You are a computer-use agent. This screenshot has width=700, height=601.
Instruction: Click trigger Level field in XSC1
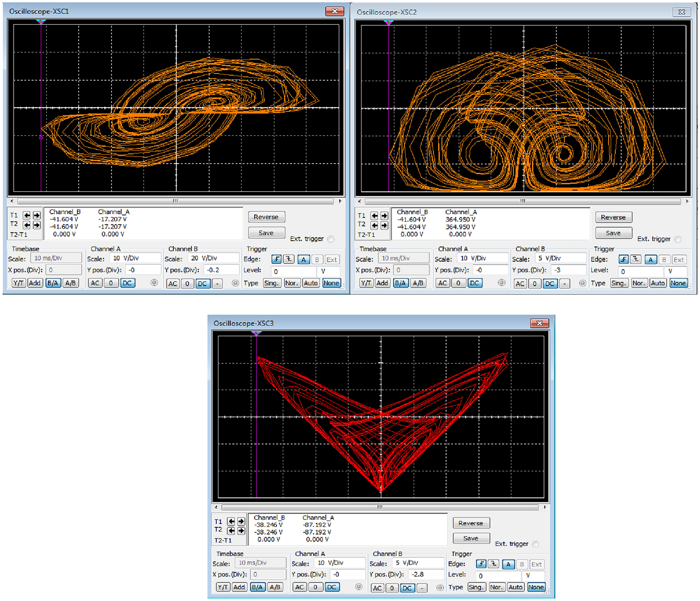click(x=293, y=271)
